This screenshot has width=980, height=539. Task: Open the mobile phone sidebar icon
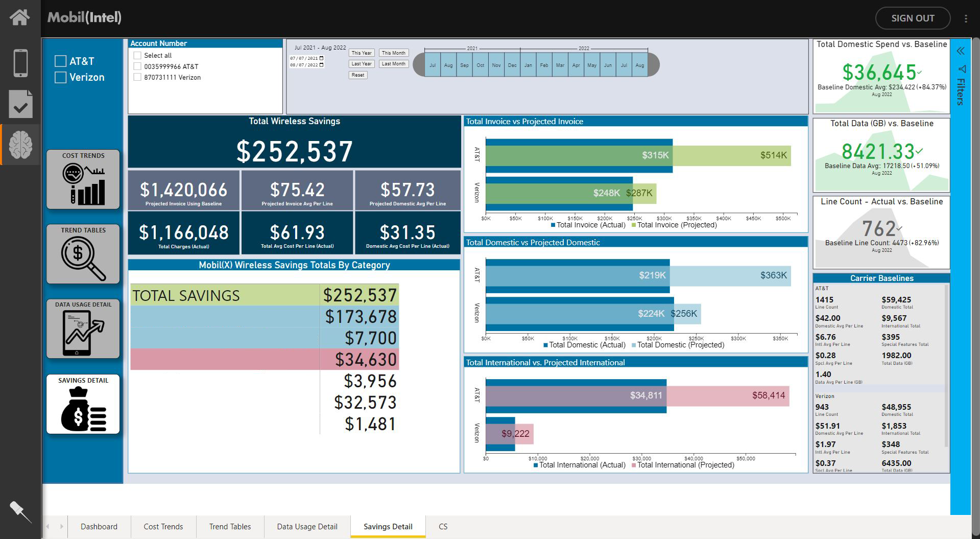[x=20, y=63]
